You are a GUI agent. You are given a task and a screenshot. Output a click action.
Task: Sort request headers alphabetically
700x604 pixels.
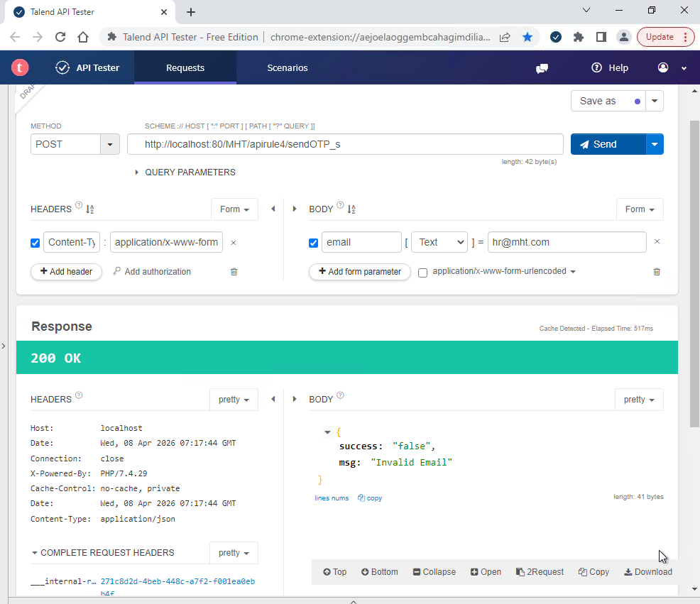point(89,209)
